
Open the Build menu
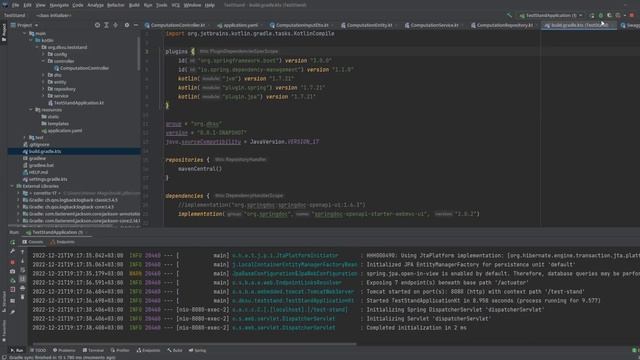[x=134, y=5]
